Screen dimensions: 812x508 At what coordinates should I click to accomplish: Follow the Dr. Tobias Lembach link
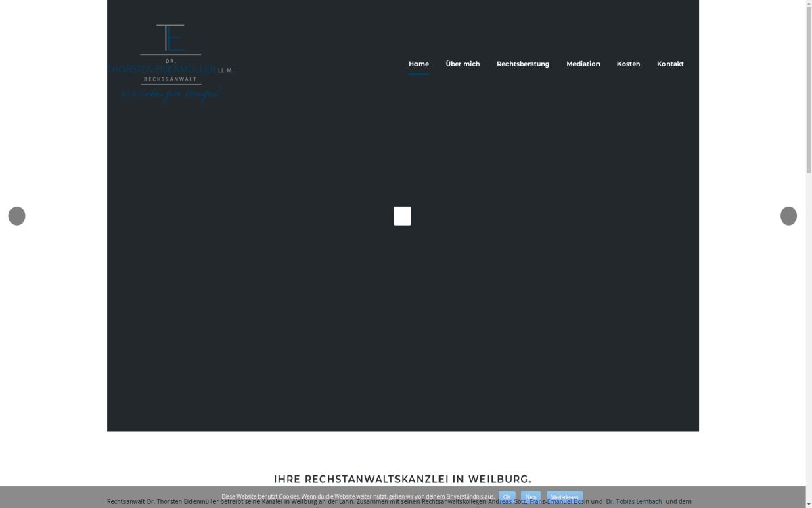pyautogui.click(x=633, y=502)
